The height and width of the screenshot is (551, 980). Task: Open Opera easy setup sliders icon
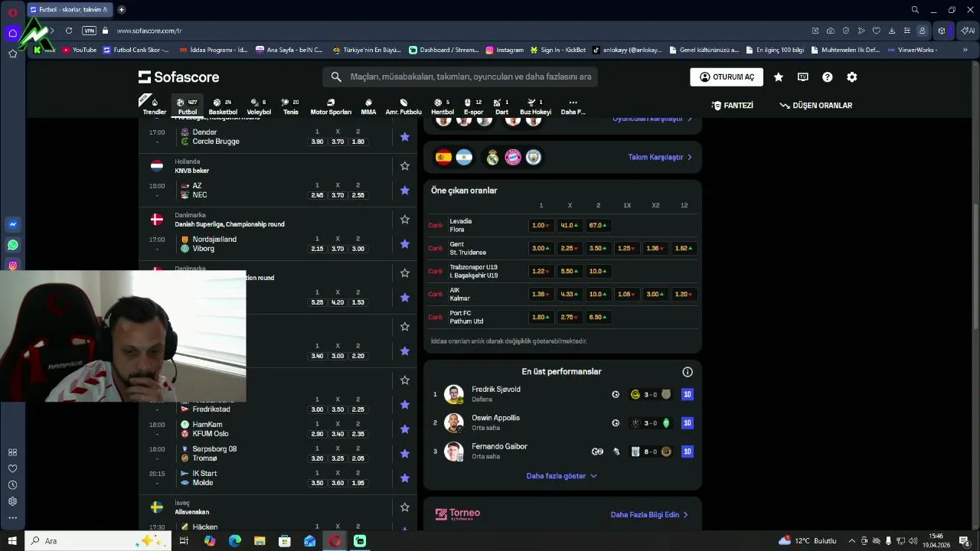click(907, 31)
